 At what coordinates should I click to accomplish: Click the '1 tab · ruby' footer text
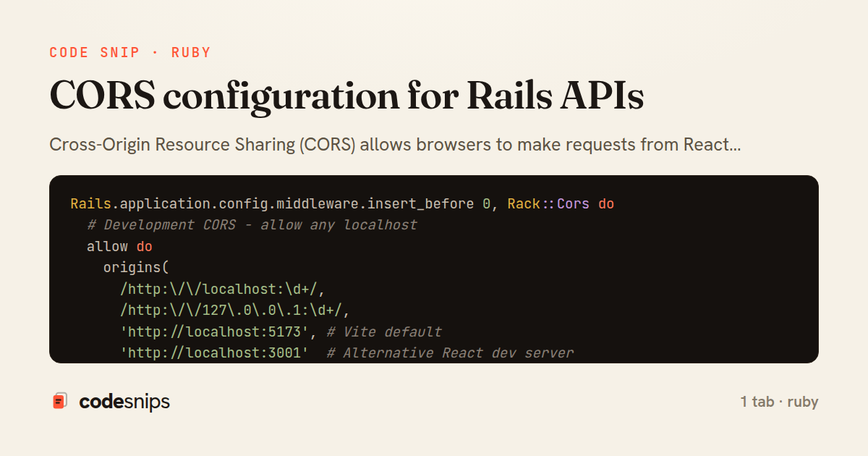coord(779,402)
